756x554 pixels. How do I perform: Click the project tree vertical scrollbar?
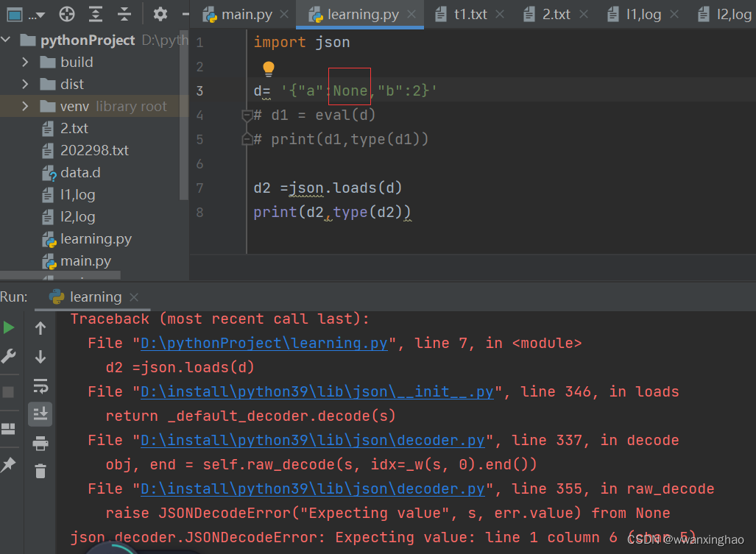click(x=183, y=116)
